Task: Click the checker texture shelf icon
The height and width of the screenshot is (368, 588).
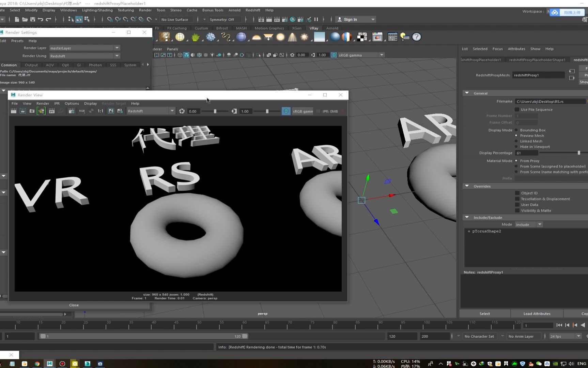Action: click(362, 37)
